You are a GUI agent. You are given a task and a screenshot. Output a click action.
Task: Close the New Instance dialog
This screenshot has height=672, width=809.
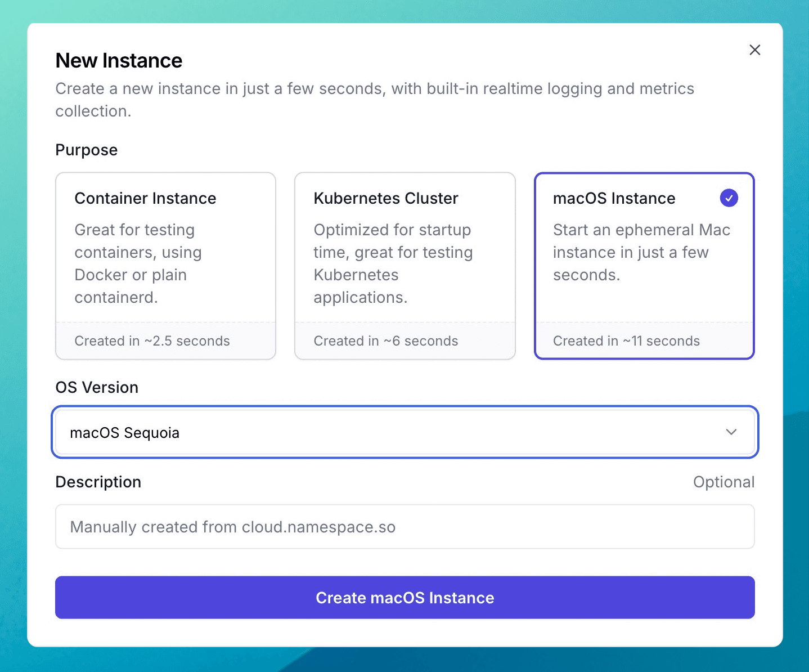point(755,50)
